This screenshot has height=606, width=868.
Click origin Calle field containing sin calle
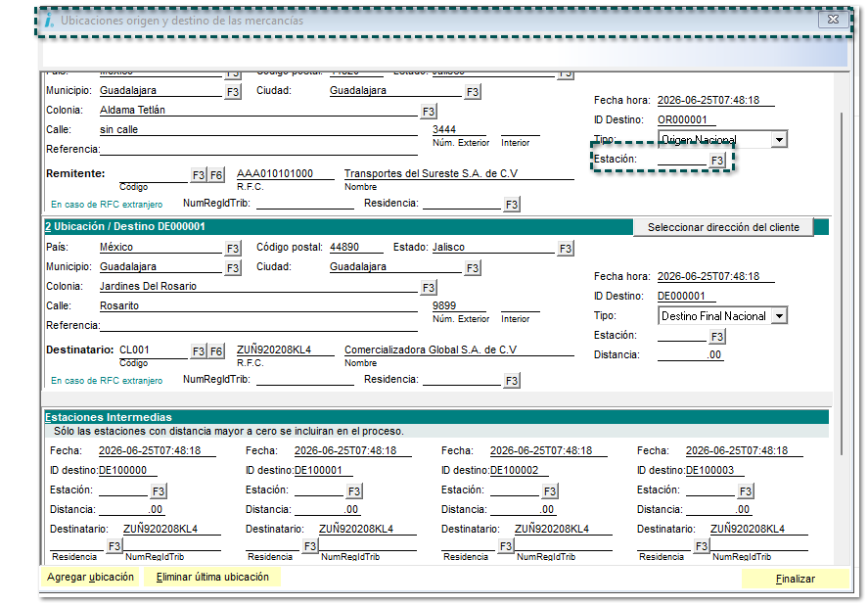tap(258, 129)
